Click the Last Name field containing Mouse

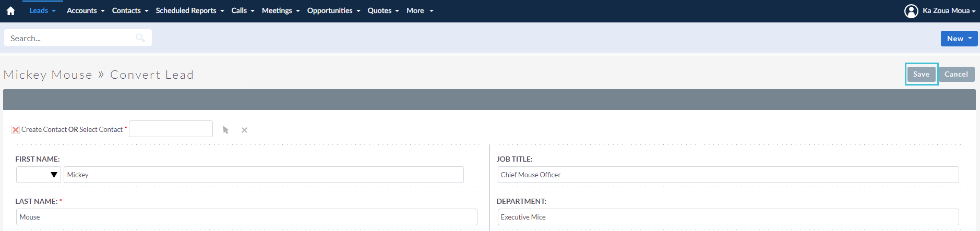[247, 217]
